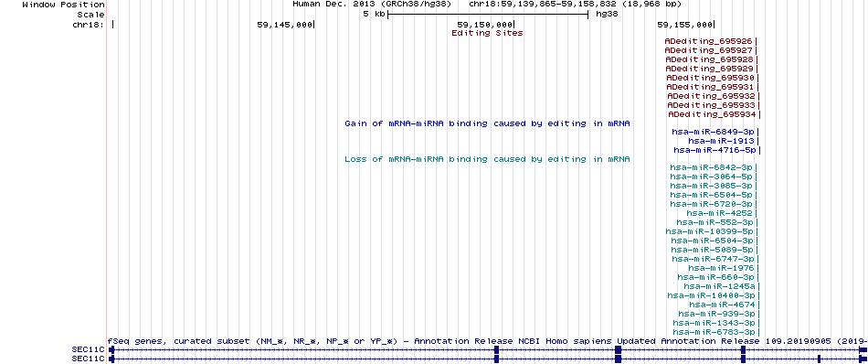Image resolution: width=868 pixels, height=364 pixels.
Task: Click the Editing Sites track title
Action: click(x=487, y=33)
